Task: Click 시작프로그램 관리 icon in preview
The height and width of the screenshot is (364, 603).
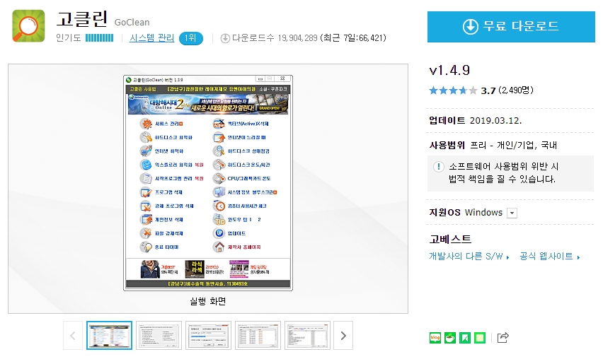Action: pos(146,179)
